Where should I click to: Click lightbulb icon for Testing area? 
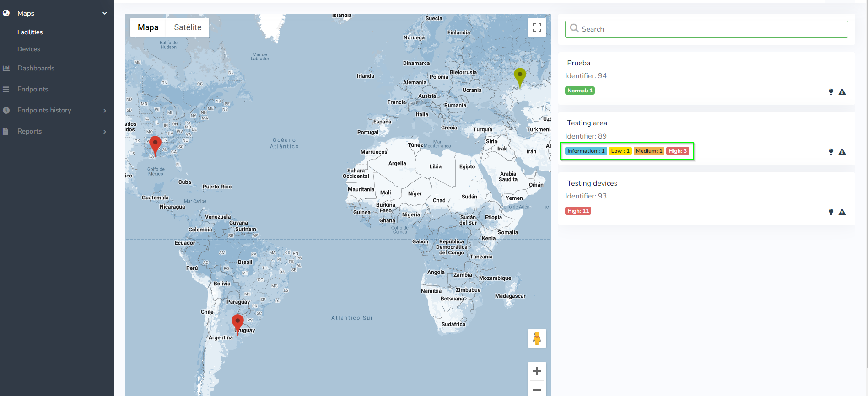click(831, 152)
